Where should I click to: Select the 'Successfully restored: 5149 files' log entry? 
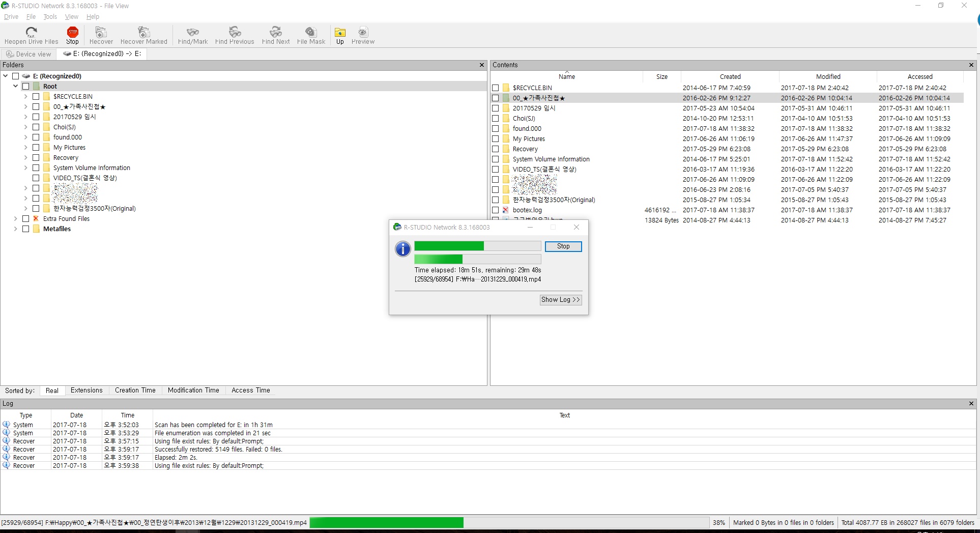coord(488,450)
